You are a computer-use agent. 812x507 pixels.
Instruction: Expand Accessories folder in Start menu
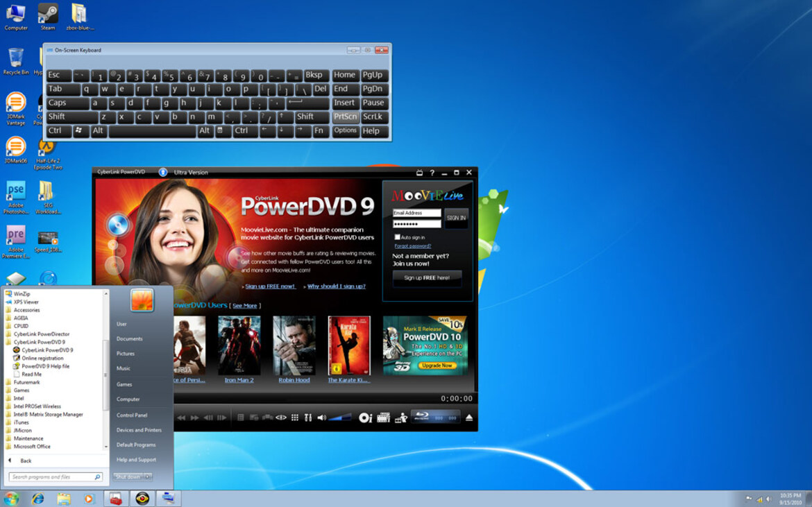coord(26,310)
